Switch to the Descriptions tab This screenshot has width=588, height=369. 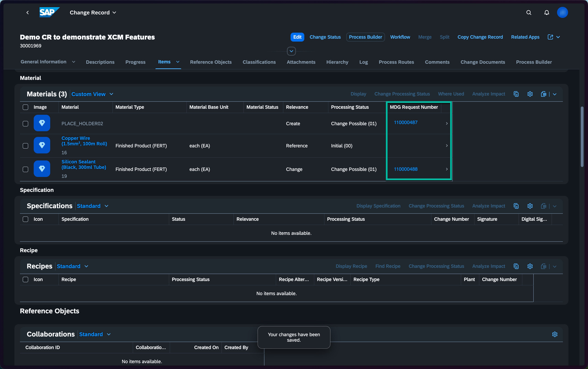[100, 62]
